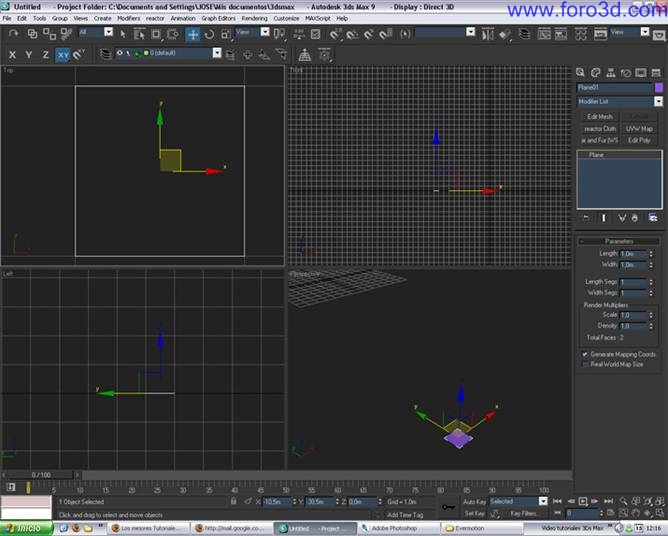The image size is (668, 536).
Task: Click Plane01 object color swatch
Action: (658, 87)
